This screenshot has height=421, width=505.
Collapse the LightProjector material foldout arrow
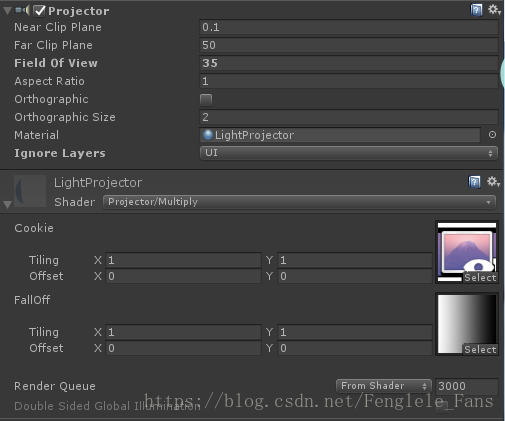click(7, 204)
